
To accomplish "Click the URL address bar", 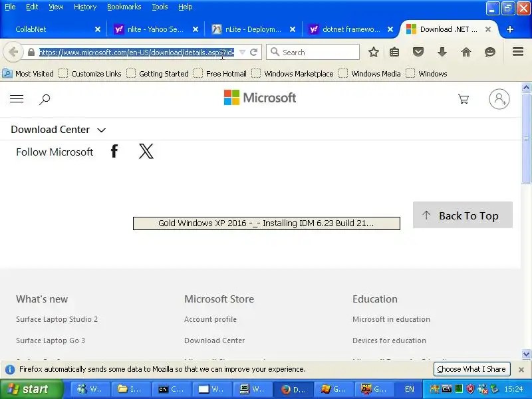I will (x=136, y=53).
